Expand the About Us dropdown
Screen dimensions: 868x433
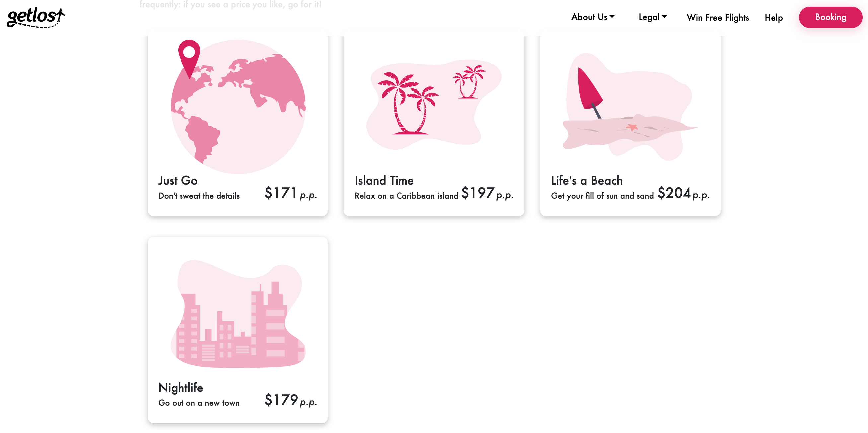(x=592, y=17)
